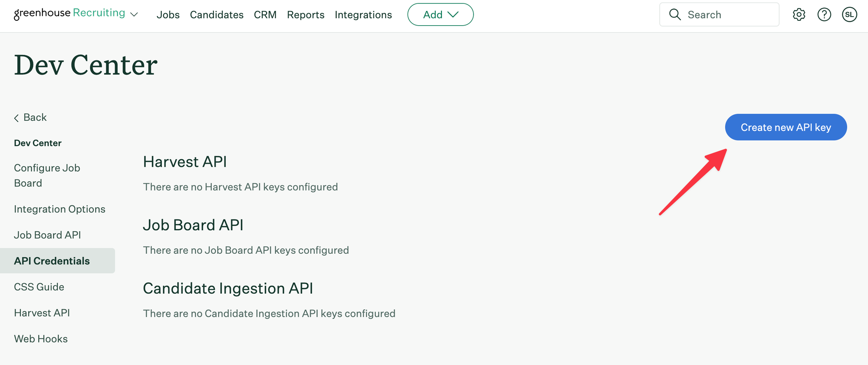Click Create new API key button
Screen dimensions: 868x365
(786, 127)
